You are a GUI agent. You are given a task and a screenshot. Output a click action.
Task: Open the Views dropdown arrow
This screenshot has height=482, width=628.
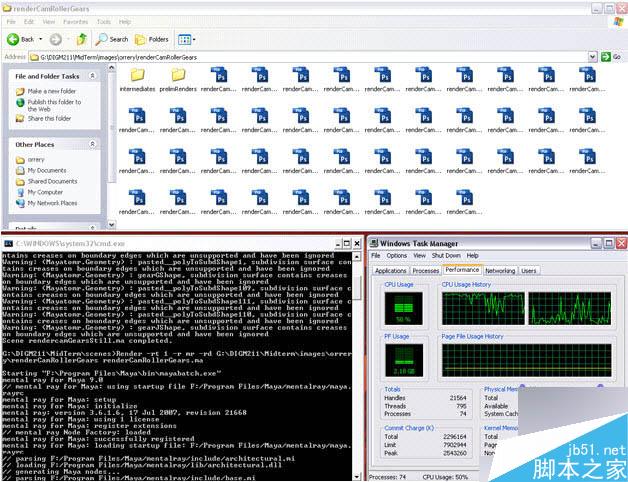[x=194, y=39]
